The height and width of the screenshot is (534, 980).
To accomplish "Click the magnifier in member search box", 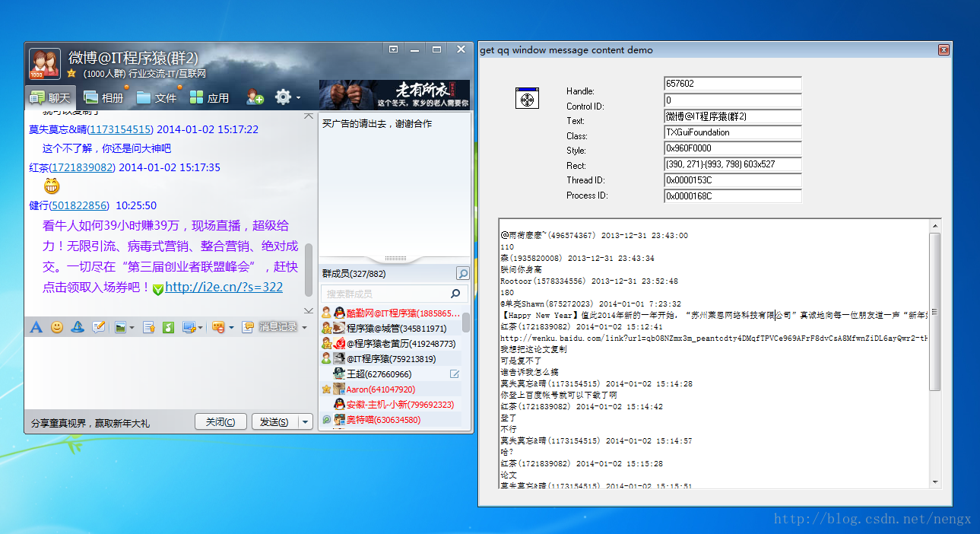I will click(455, 294).
